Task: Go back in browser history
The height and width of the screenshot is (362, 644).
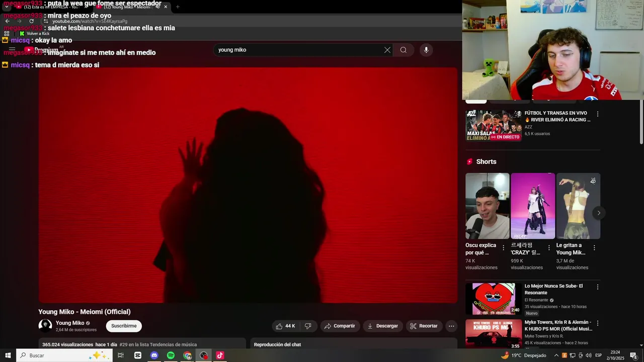Action: click(7, 21)
